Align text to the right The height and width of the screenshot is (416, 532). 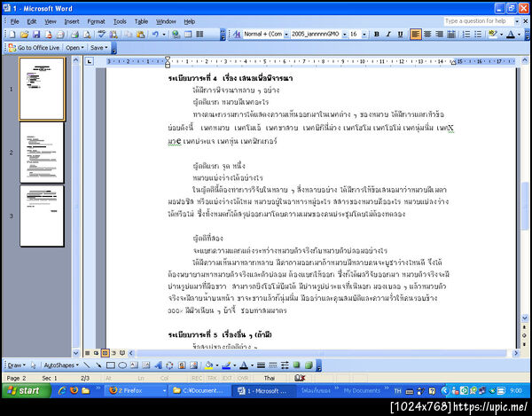coord(440,35)
